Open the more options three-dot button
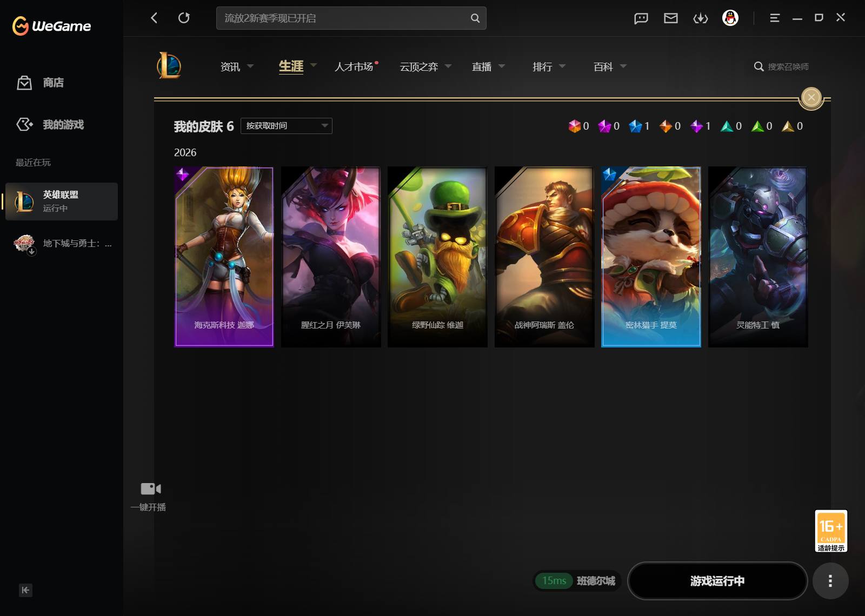The image size is (865, 616). (830, 581)
